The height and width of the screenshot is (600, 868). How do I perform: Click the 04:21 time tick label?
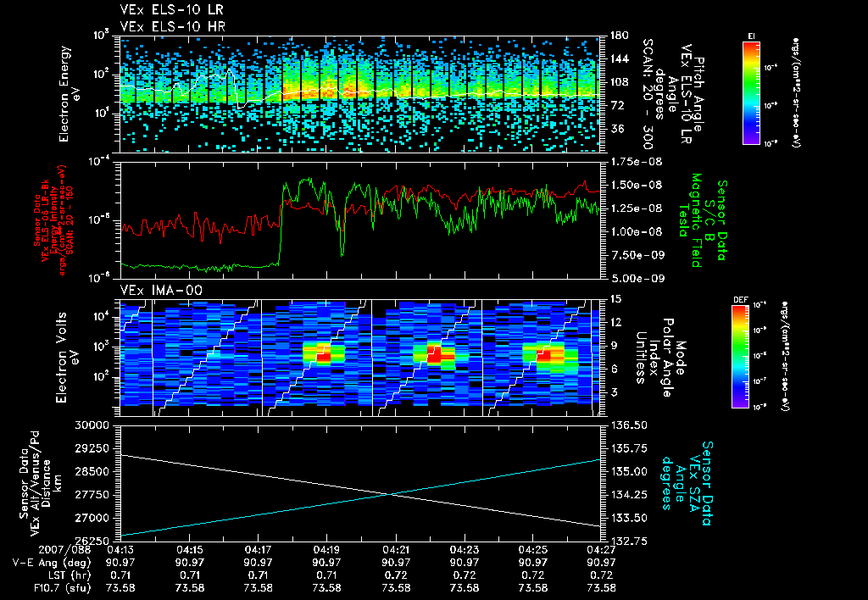click(x=396, y=550)
